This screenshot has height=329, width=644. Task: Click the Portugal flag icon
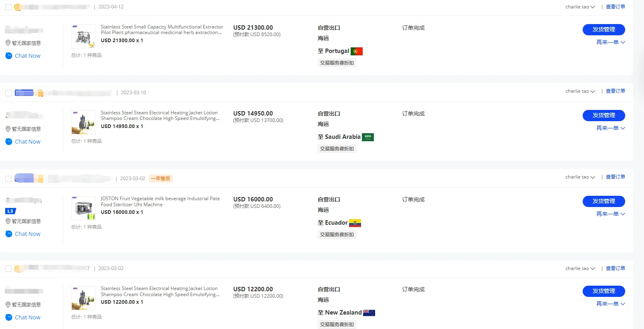pyautogui.click(x=357, y=51)
